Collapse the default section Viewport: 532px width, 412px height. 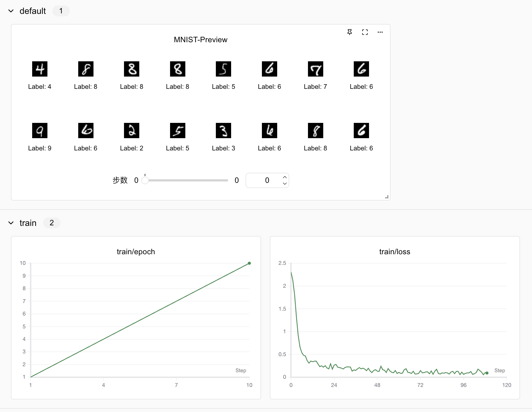click(11, 11)
